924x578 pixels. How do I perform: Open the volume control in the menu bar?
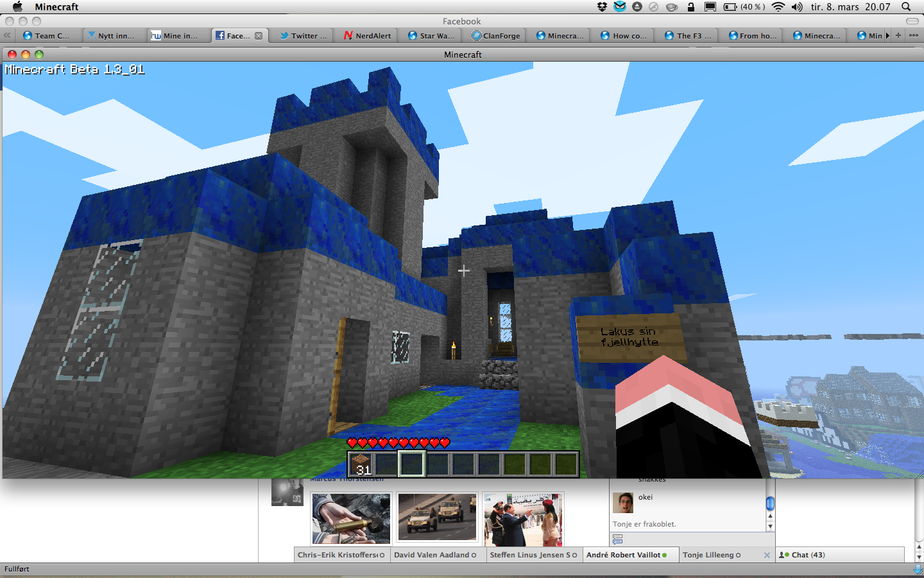pos(797,6)
